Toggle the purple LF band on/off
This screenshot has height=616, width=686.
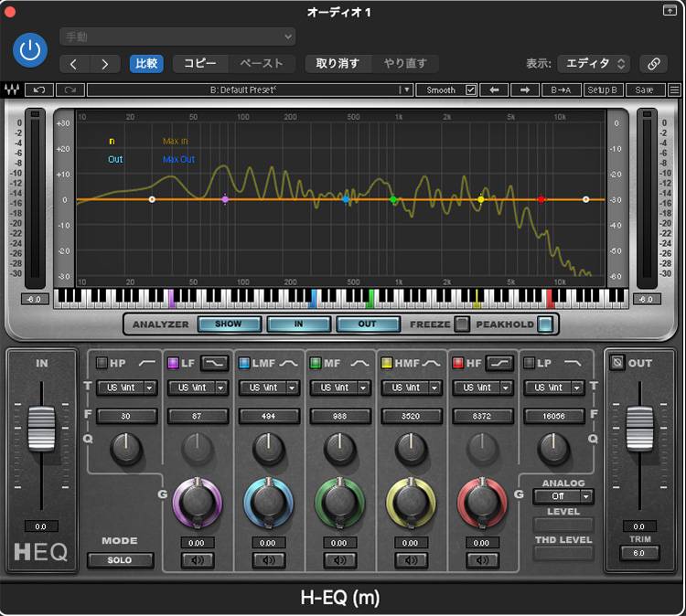(173, 363)
